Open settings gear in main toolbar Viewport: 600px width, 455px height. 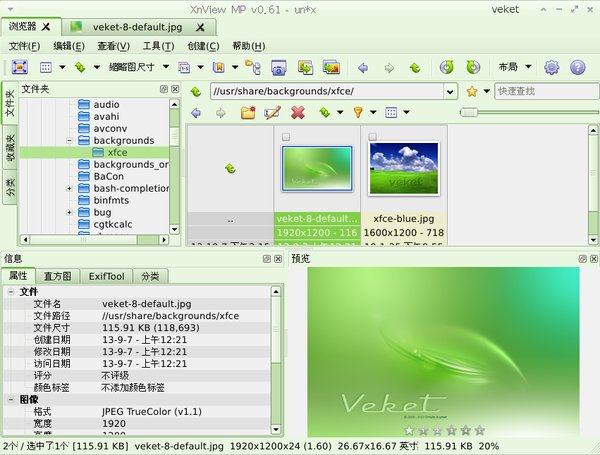[x=551, y=67]
